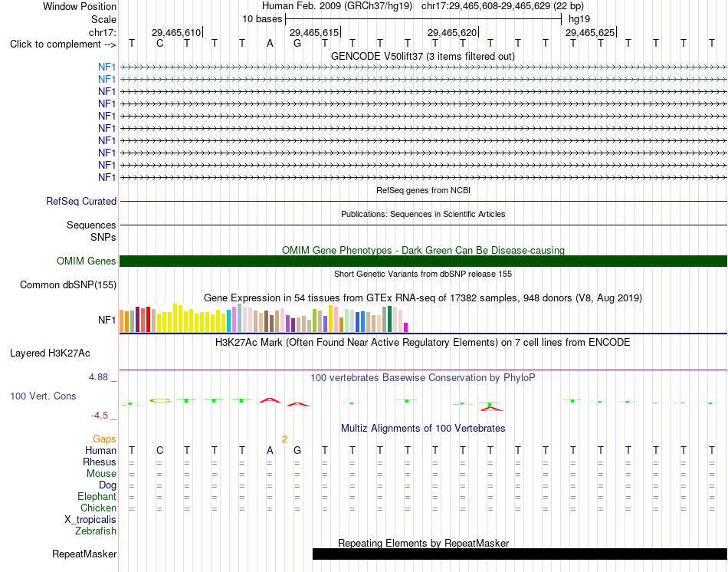Click the 'Common dbSNP(155)' track label

(68, 284)
